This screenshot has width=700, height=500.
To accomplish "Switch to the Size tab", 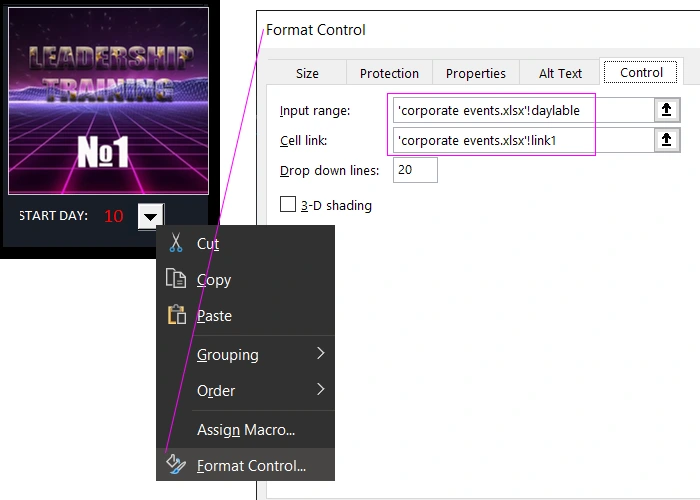I will point(307,73).
